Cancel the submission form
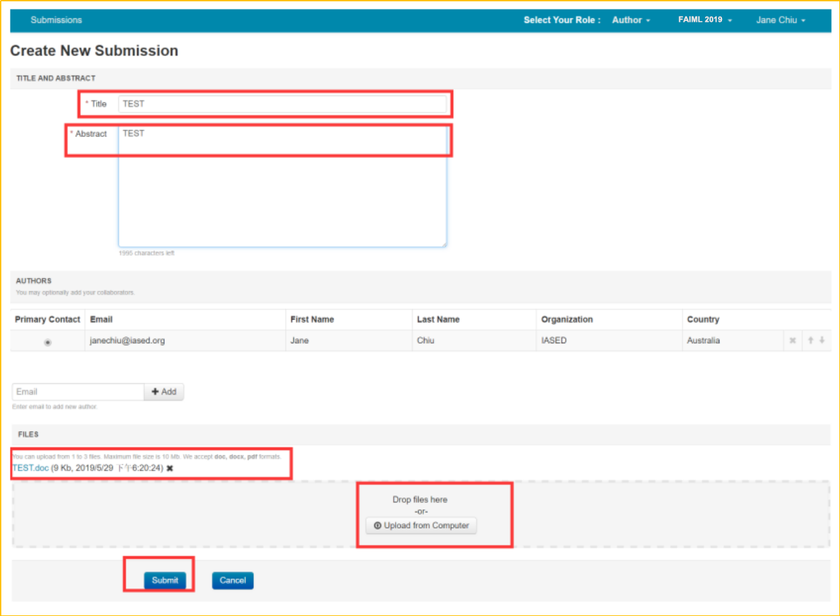The height and width of the screenshot is (616, 840). (x=233, y=580)
